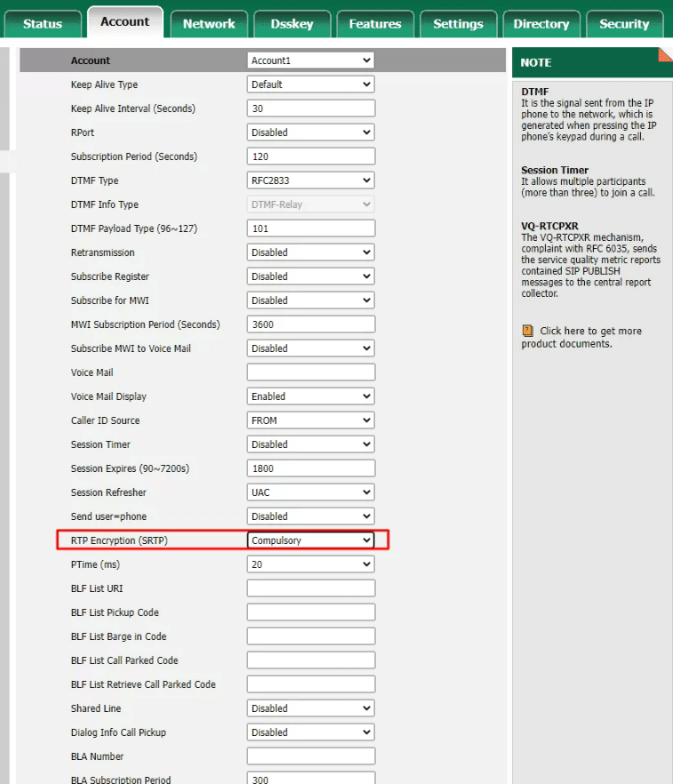Open the Caller ID Source dropdown
673x784 pixels.
[x=310, y=420]
